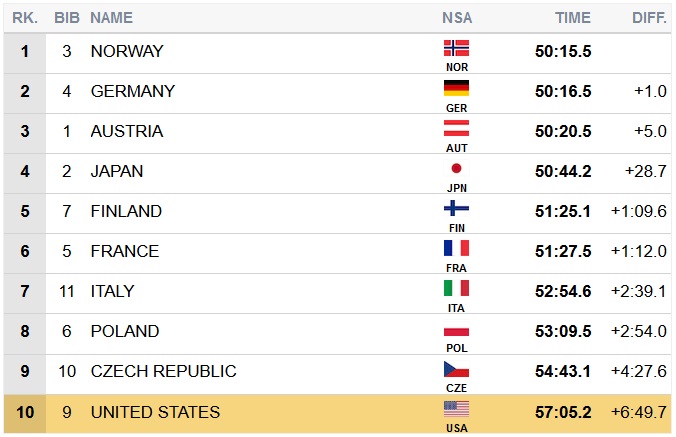Select the UNITED STATES team name

(x=155, y=411)
